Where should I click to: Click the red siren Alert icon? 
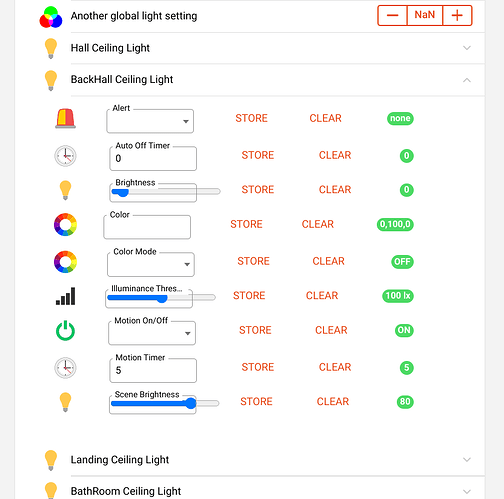click(x=65, y=118)
